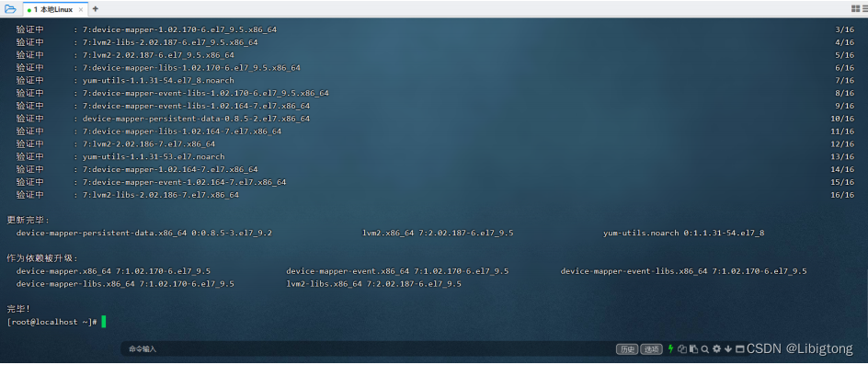
Task: Select line 7:device-mapper-event-libs-1.02.164-7.el7.x86_64
Action: pyautogui.click(x=196, y=106)
